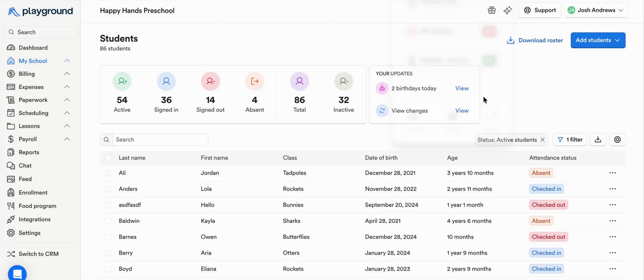Open Enrollment from the sidebar

tap(33, 192)
